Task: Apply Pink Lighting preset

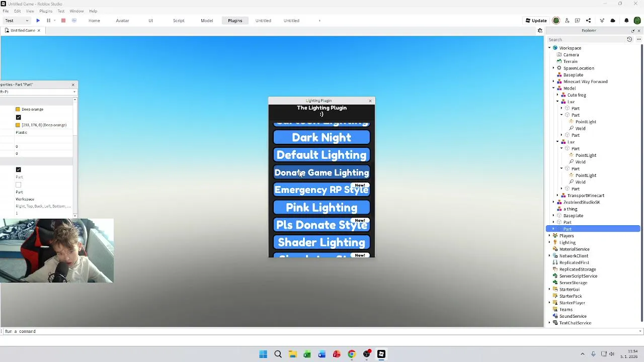Action: click(x=321, y=208)
